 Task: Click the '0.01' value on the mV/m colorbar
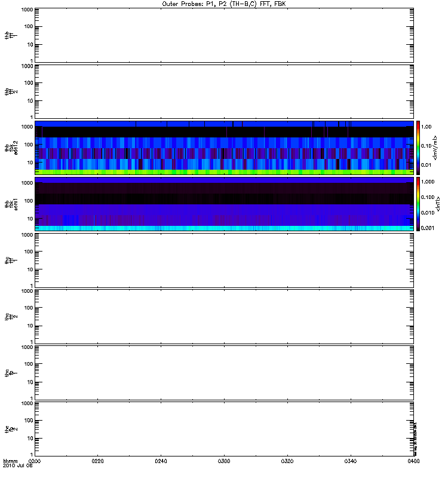click(x=426, y=165)
